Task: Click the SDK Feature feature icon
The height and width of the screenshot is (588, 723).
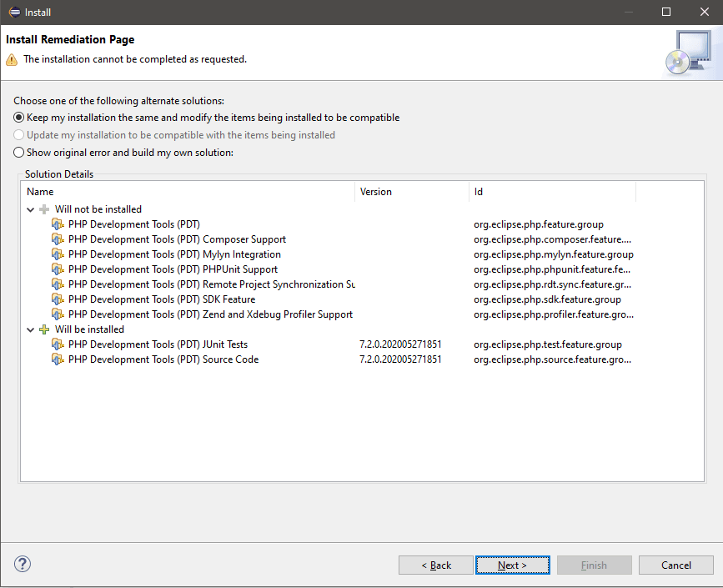Action: 57,299
